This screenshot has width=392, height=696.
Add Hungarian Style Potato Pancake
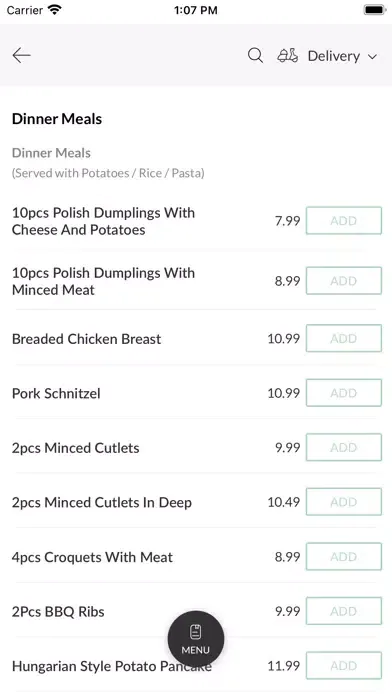tap(344, 666)
